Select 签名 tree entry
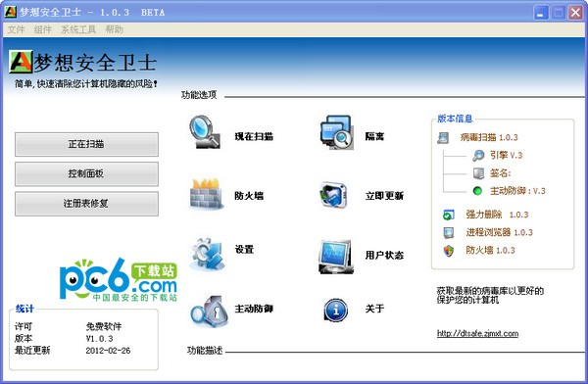Image resolution: width=588 pixels, height=384 pixels. pos(500,172)
